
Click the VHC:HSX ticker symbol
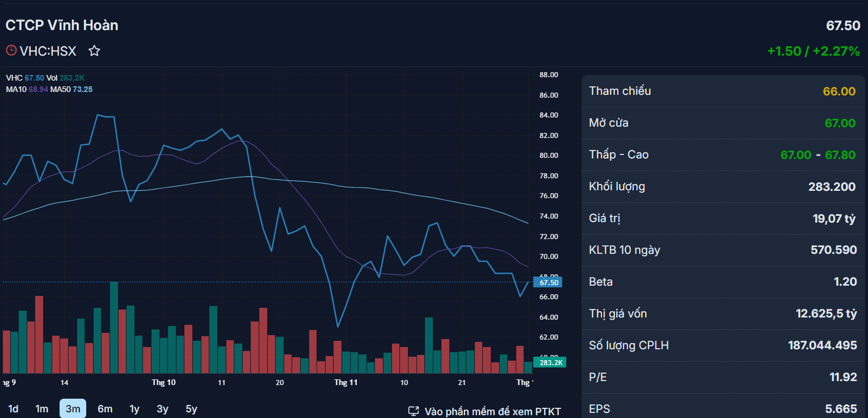(48, 51)
